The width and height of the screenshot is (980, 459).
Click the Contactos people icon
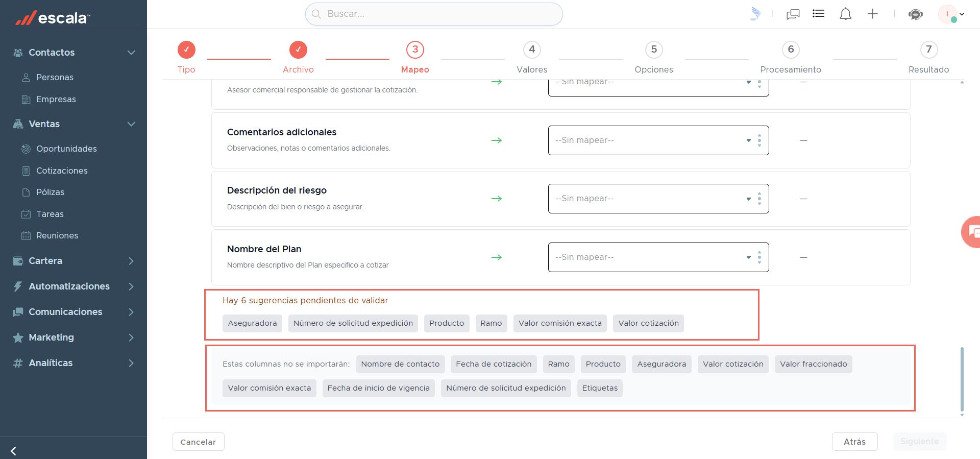click(18, 53)
